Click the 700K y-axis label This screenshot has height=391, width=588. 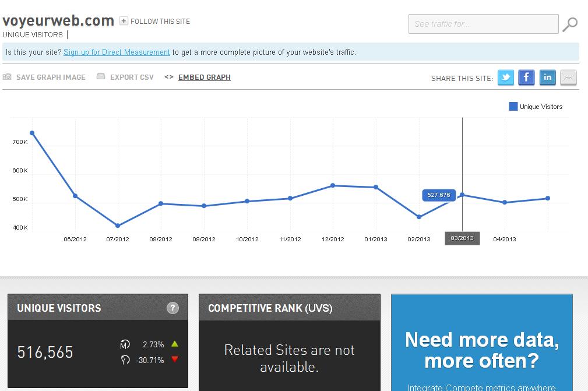click(20, 142)
